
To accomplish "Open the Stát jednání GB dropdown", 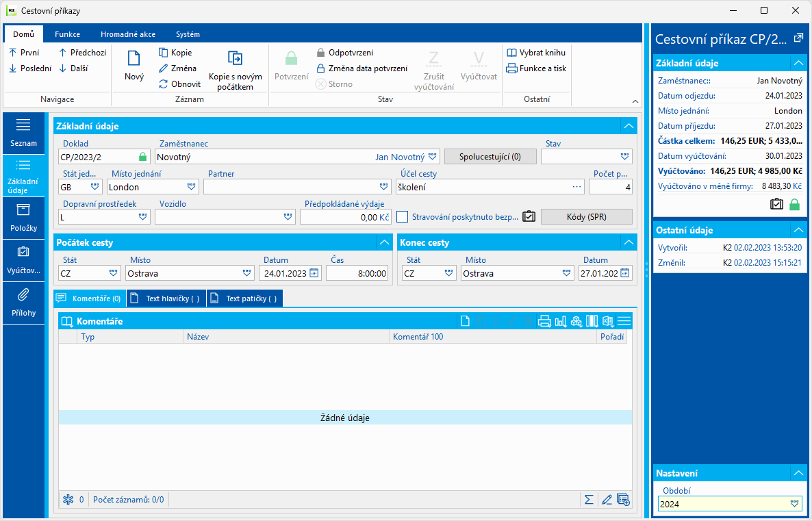I will coord(95,187).
